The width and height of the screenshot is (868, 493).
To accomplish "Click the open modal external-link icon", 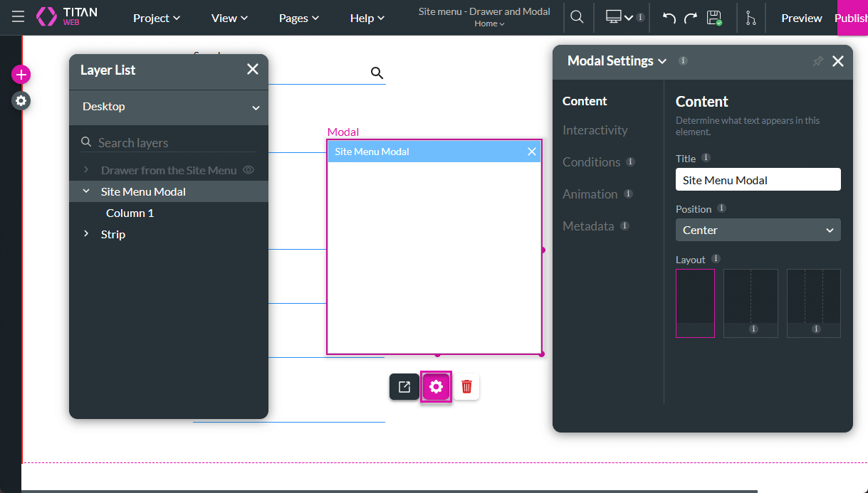I will [x=404, y=386].
